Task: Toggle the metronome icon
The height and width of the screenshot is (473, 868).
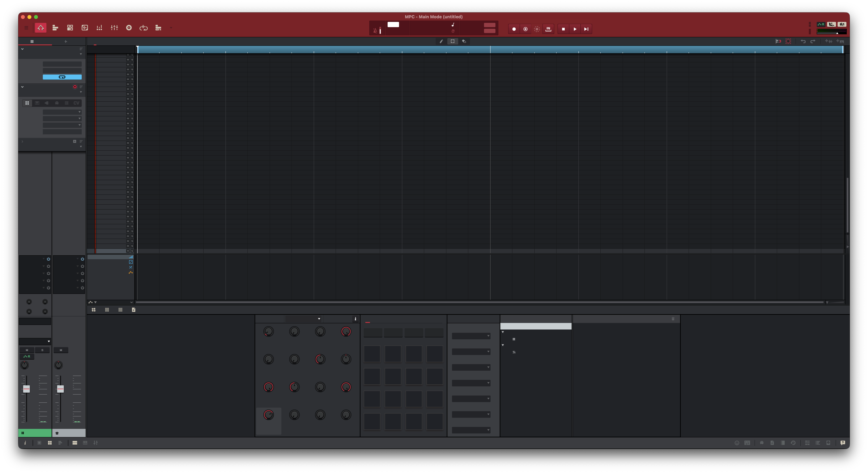Action: [x=375, y=31]
